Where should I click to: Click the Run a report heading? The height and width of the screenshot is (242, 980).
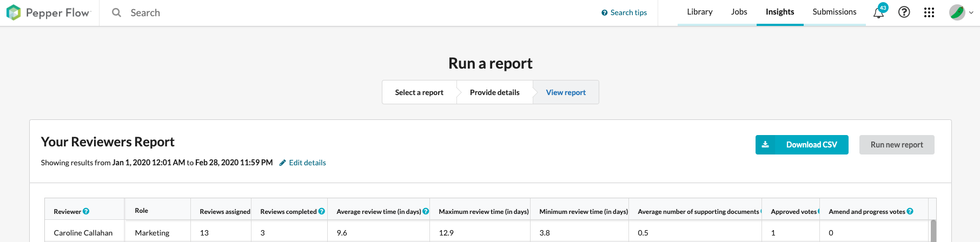point(490,63)
